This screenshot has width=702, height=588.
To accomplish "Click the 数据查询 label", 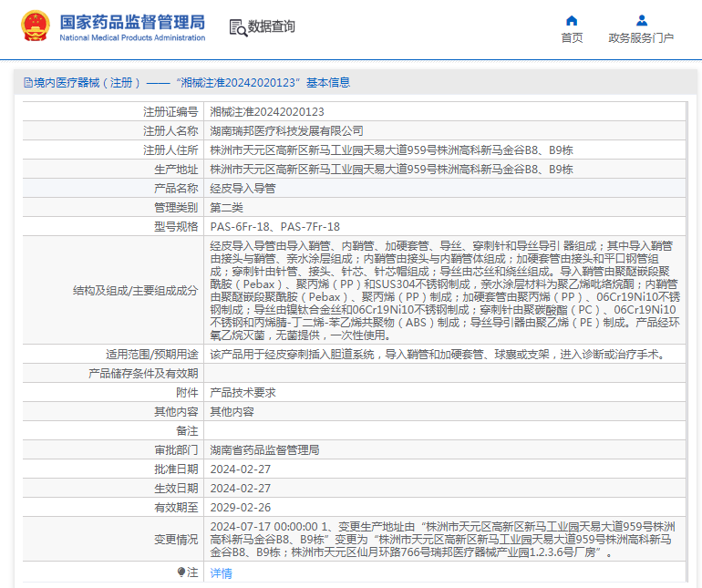I will (x=272, y=26).
